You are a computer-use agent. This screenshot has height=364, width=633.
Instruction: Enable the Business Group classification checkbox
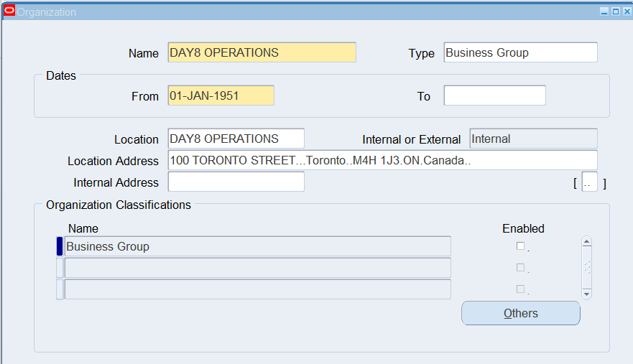coord(520,246)
